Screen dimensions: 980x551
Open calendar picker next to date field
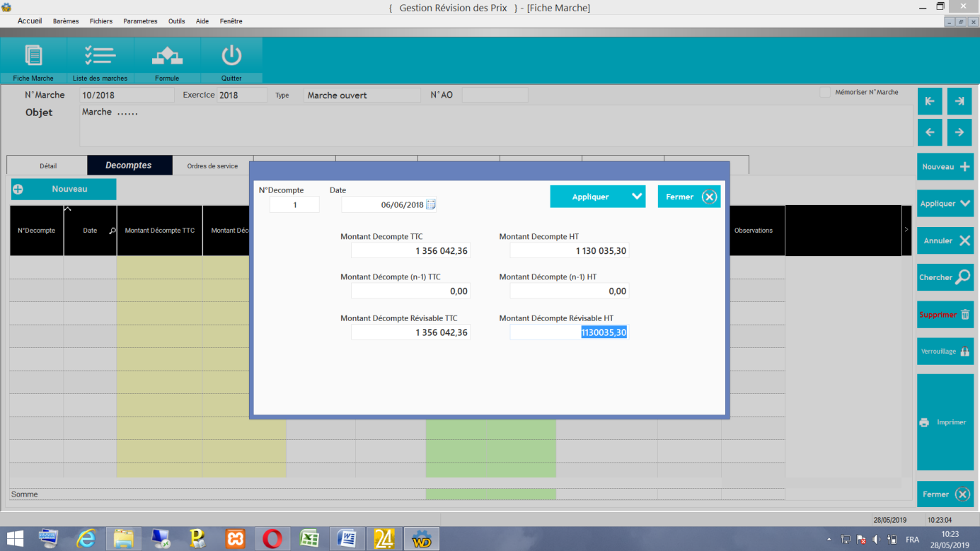431,205
